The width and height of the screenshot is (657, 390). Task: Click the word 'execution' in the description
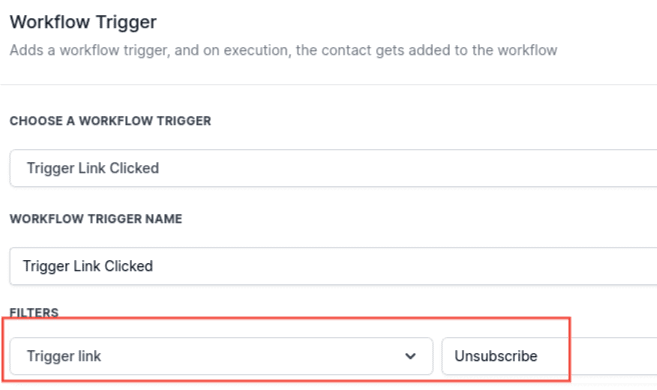pyautogui.click(x=256, y=50)
